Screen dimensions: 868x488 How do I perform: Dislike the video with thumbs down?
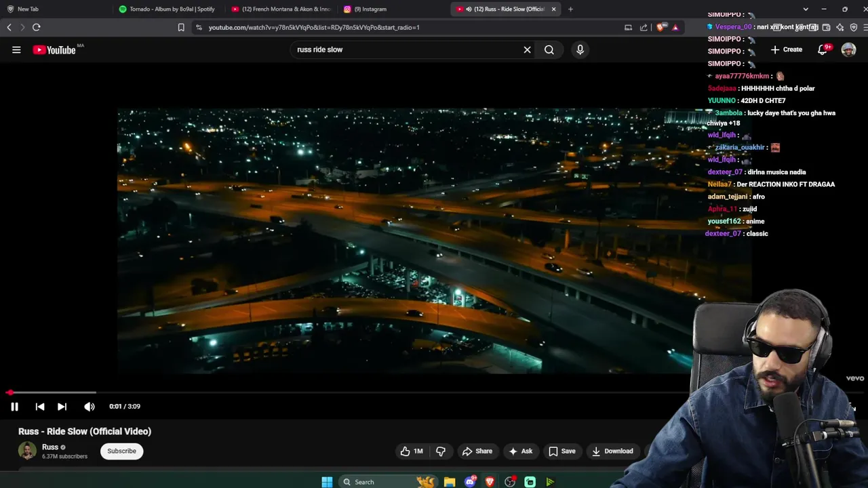(x=441, y=451)
